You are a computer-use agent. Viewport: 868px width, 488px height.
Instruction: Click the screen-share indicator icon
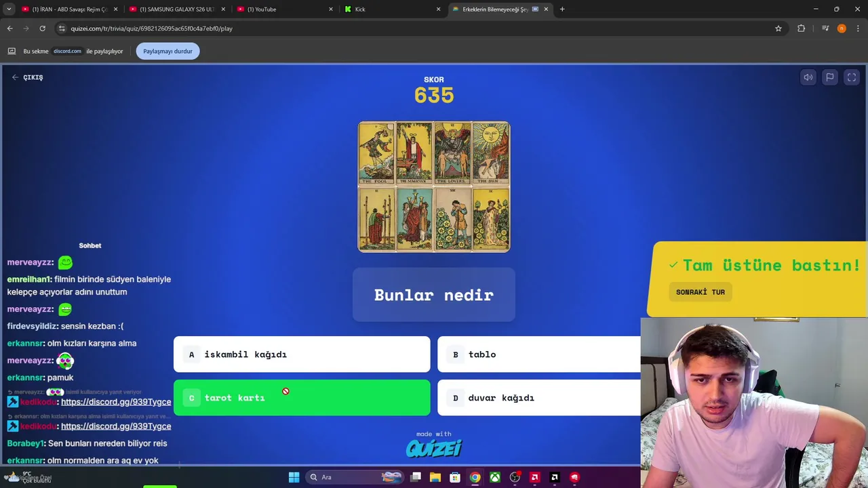(12, 51)
